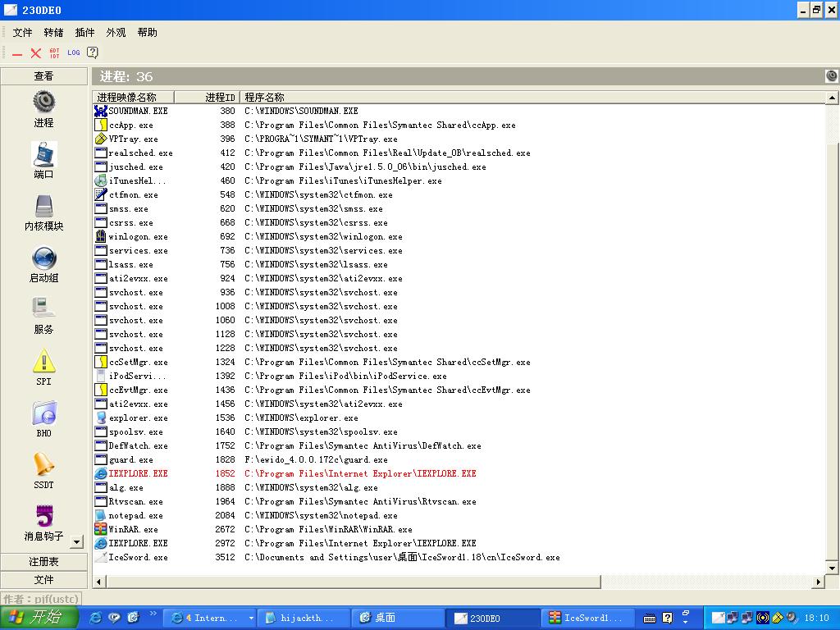Click the system tray clock showing 18:10

point(816,619)
